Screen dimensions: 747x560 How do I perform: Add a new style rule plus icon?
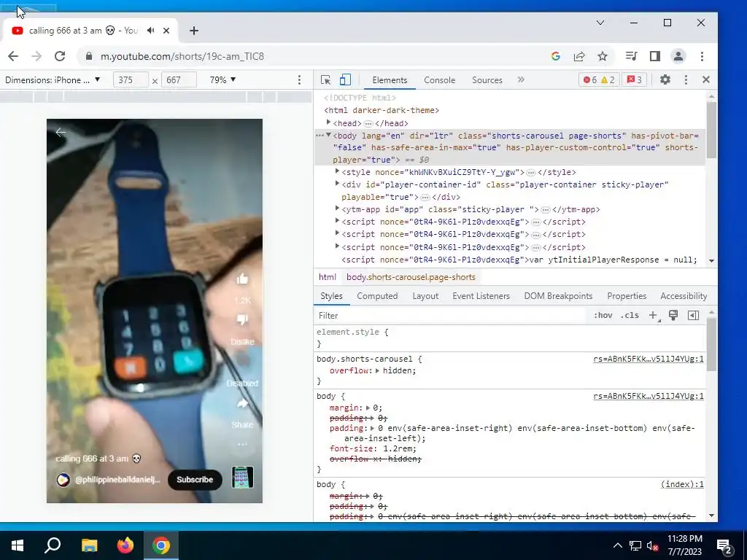point(654,315)
